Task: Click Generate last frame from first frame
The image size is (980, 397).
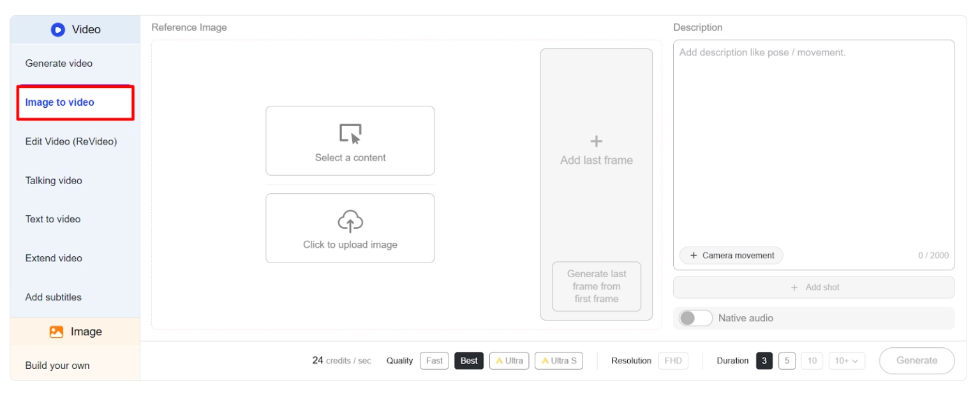Action: coord(596,286)
